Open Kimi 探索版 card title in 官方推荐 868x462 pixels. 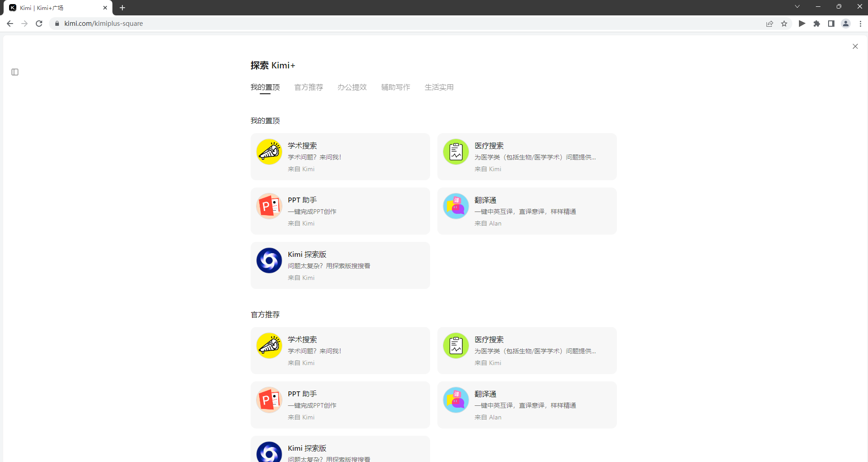click(307, 448)
